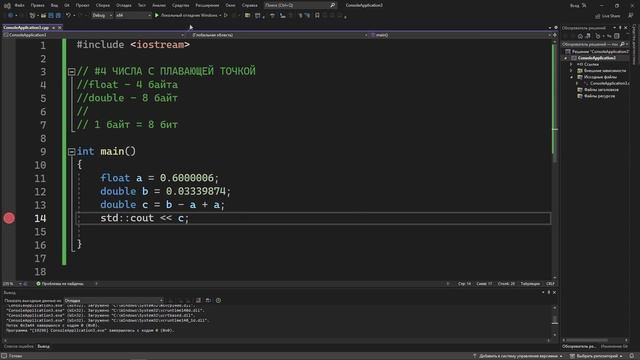Click the Live Share button
640x360 pixels.
coord(608,16)
